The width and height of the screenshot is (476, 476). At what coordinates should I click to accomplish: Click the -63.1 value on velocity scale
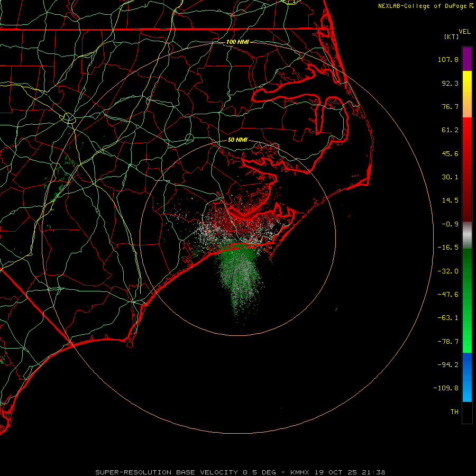click(x=448, y=318)
